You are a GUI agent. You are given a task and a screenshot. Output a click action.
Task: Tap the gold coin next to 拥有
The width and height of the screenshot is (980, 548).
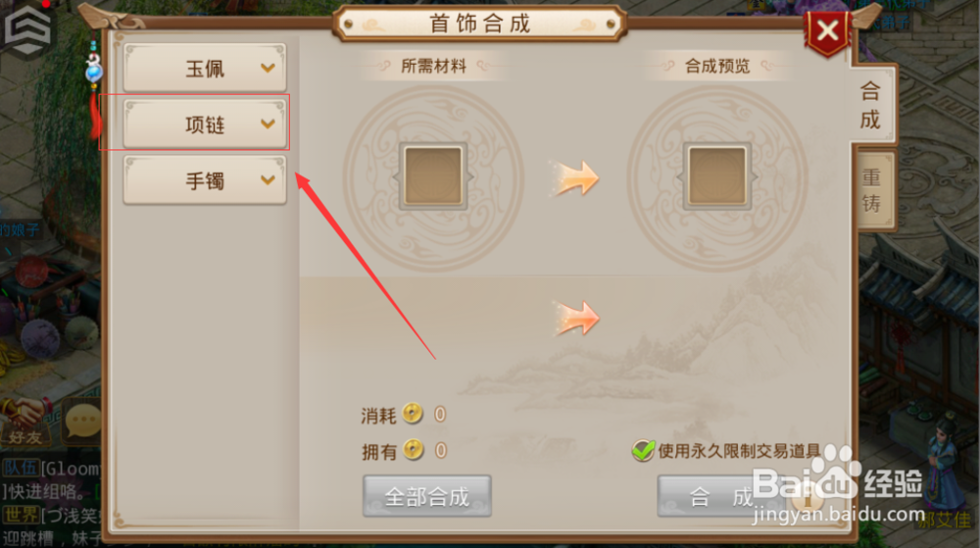coord(414,449)
